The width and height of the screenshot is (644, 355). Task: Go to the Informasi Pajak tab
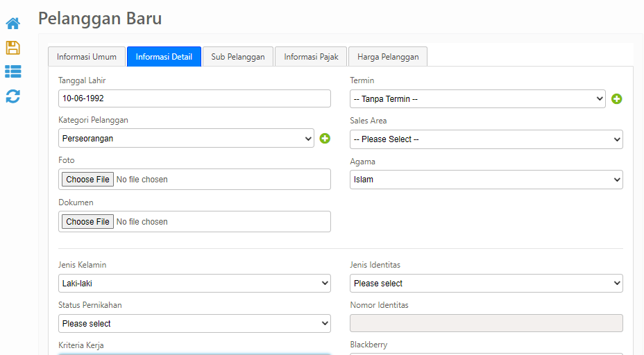click(x=311, y=57)
